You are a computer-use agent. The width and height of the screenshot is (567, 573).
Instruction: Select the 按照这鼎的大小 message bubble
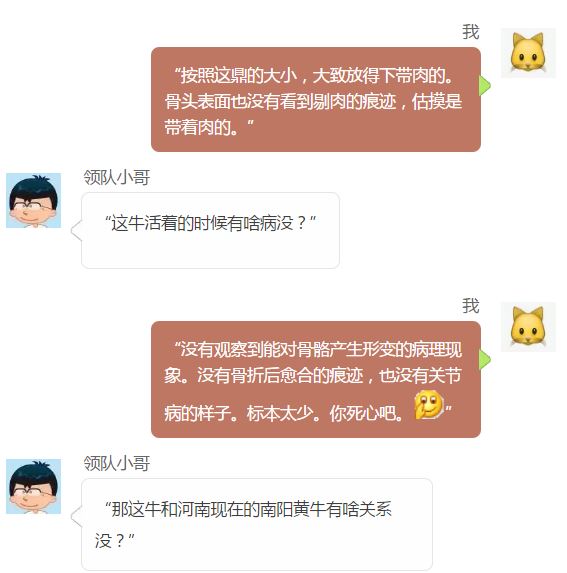316,99
